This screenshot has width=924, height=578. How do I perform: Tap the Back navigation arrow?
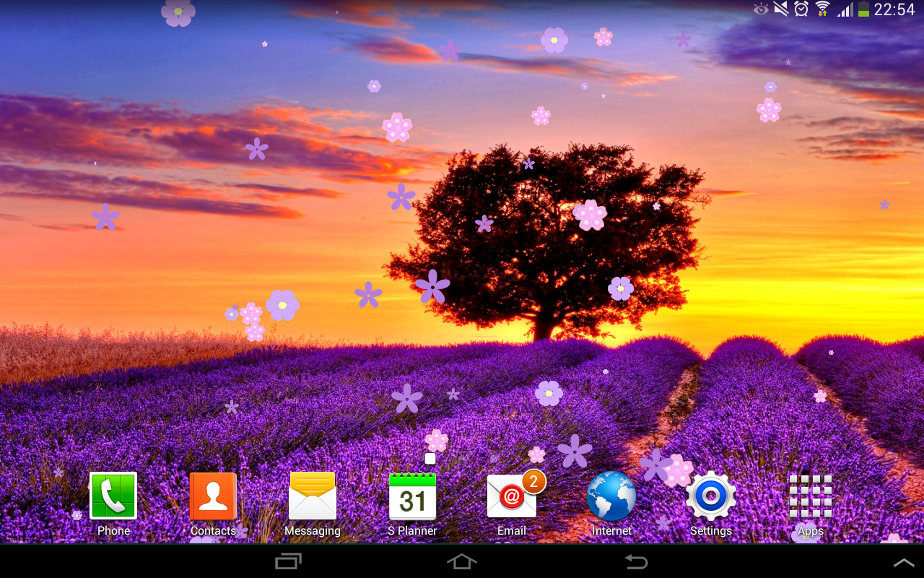pyautogui.click(x=636, y=561)
